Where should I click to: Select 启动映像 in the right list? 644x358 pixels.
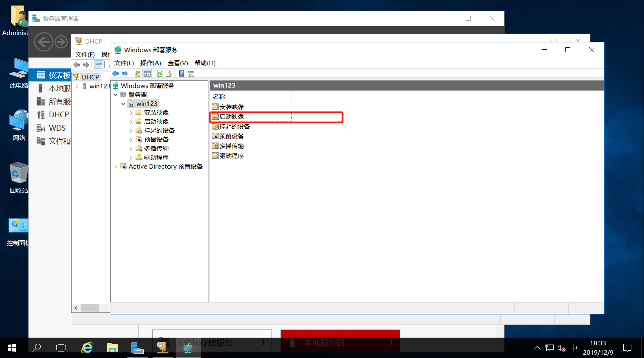point(232,117)
